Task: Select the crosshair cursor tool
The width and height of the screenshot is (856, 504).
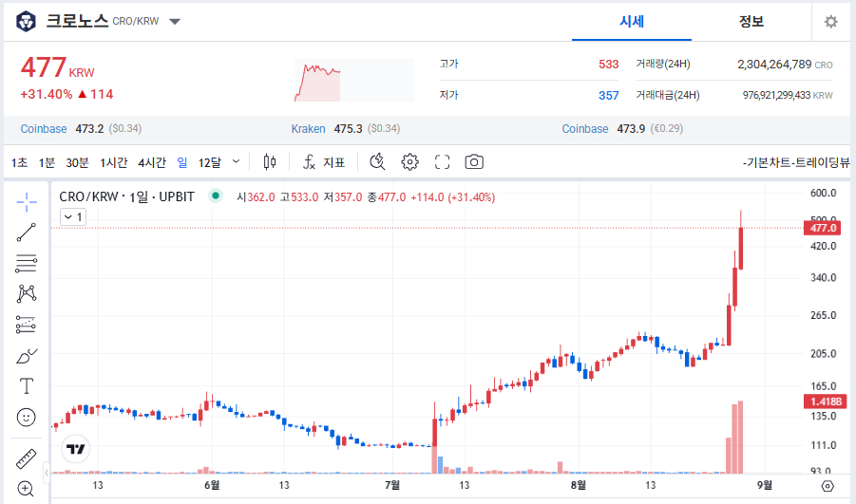Action: (x=27, y=202)
